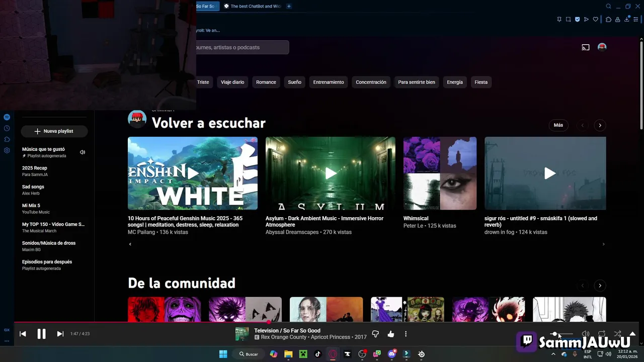
Task: Select the Sueño chip
Action: coord(295,82)
